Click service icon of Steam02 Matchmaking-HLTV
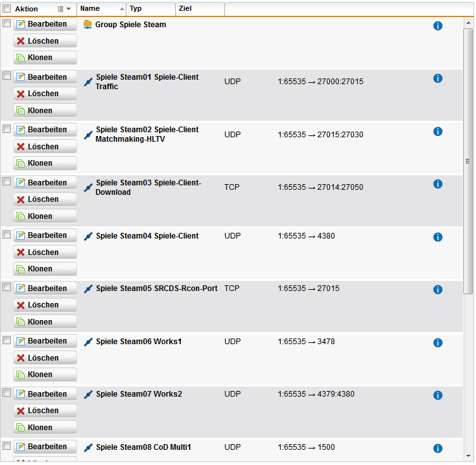This screenshot has height=465, width=476. click(88, 135)
